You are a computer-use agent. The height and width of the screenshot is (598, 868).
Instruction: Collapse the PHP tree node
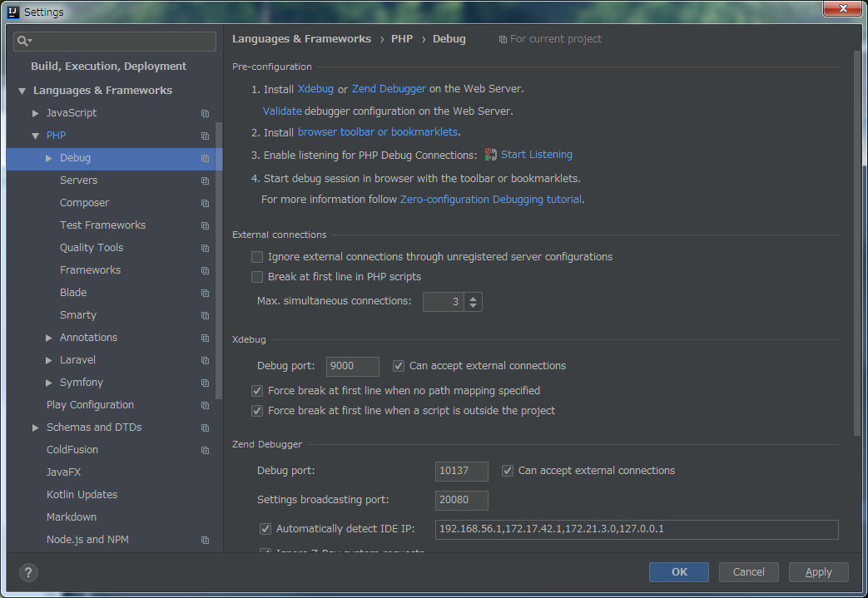[x=36, y=136]
